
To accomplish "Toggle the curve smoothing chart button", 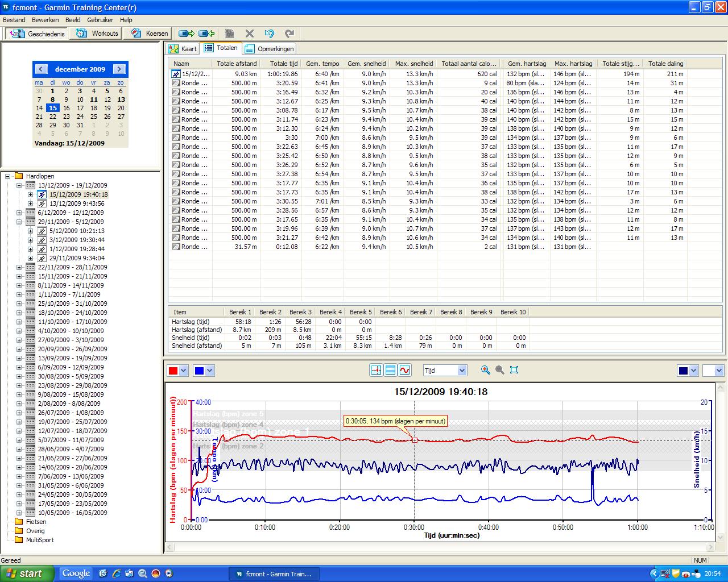I will tap(404, 370).
